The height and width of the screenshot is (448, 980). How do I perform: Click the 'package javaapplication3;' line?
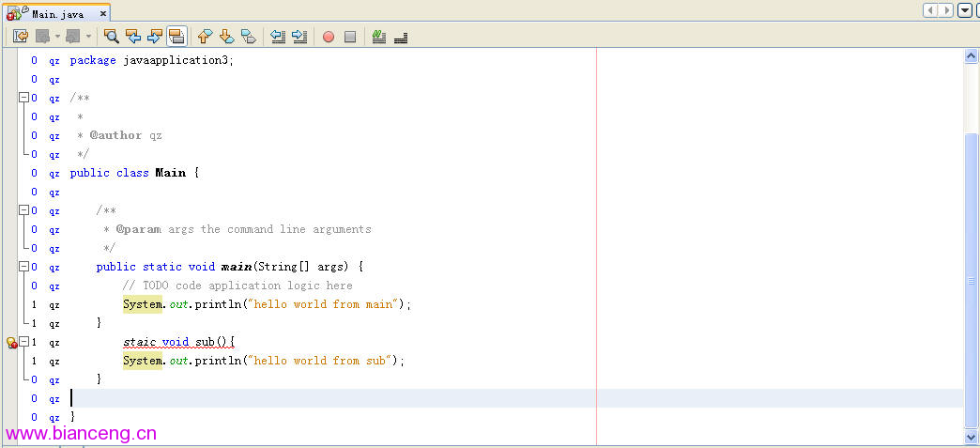(x=151, y=61)
